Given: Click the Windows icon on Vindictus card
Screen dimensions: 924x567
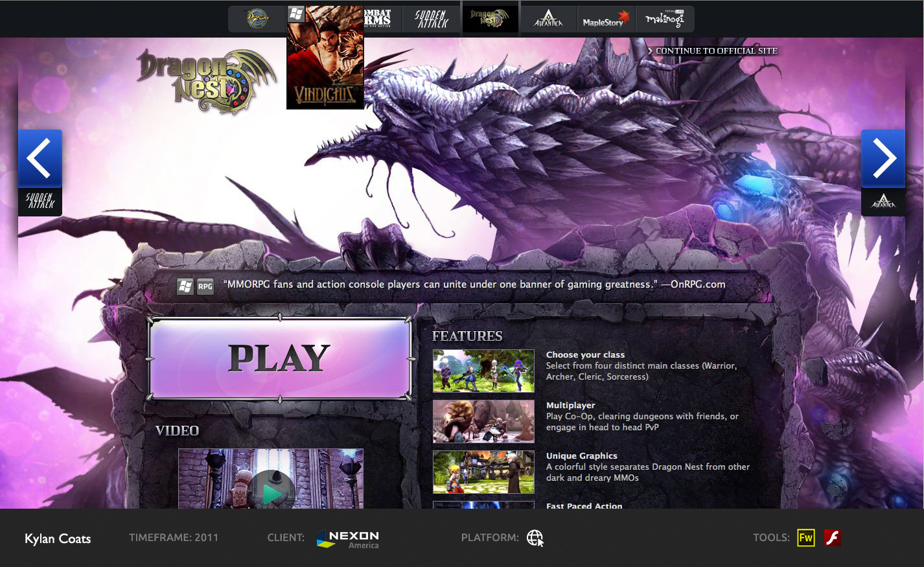Looking at the screenshot, I should point(296,14).
